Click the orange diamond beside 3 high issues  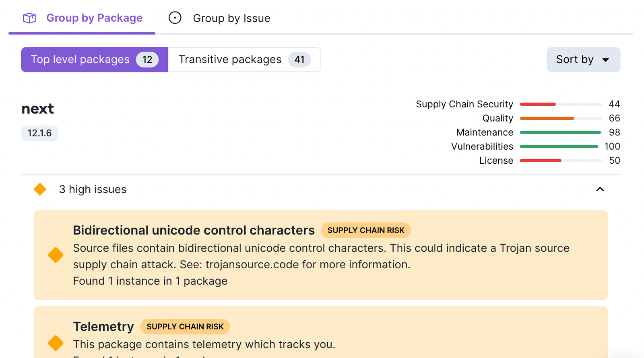pyautogui.click(x=40, y=189)
